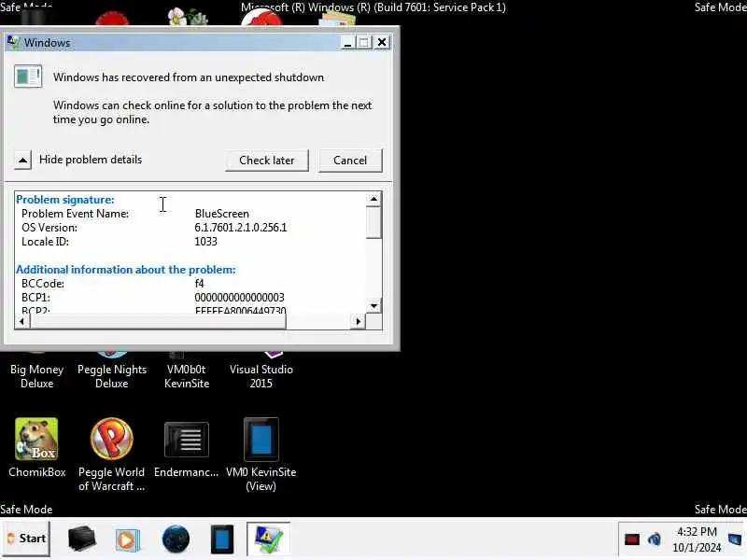Click OS Version value 6.1.7601.2.1.0.256.1
This screenshot has width=747, height=560.
point(241,227)
